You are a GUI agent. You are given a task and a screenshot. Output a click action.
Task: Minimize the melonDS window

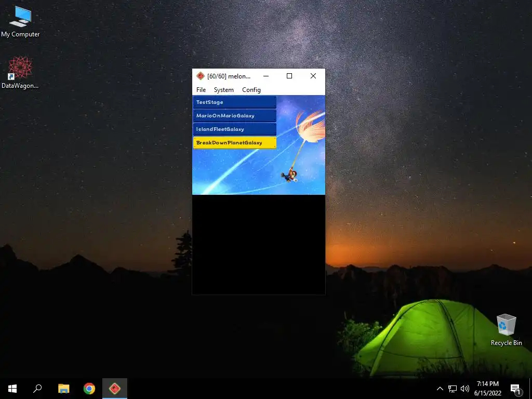click(x=266, y=76)
